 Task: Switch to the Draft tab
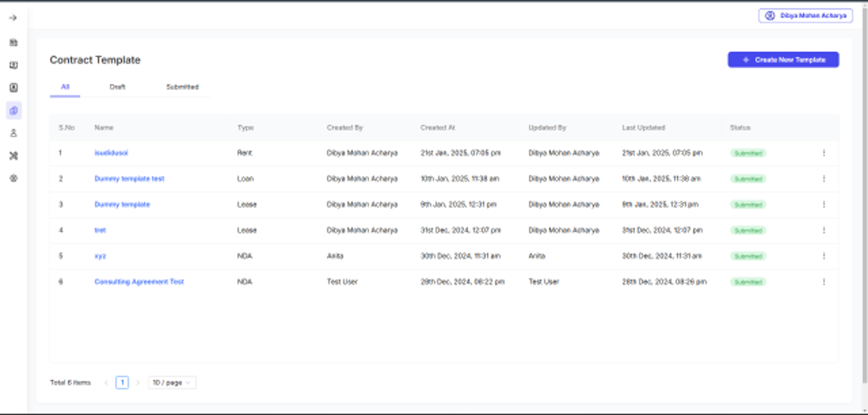point(117,87)
